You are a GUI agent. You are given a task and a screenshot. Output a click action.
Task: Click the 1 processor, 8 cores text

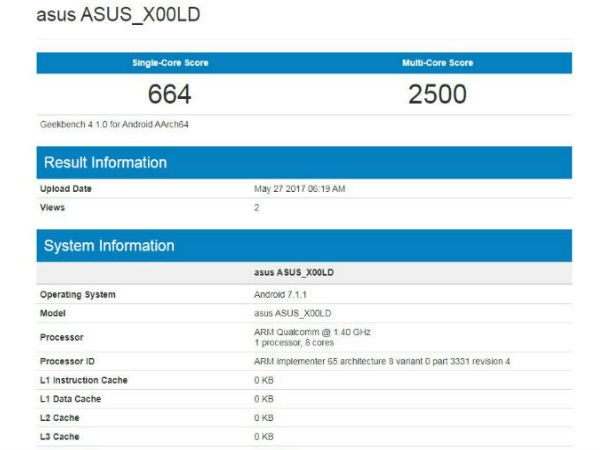coord(294,342)
